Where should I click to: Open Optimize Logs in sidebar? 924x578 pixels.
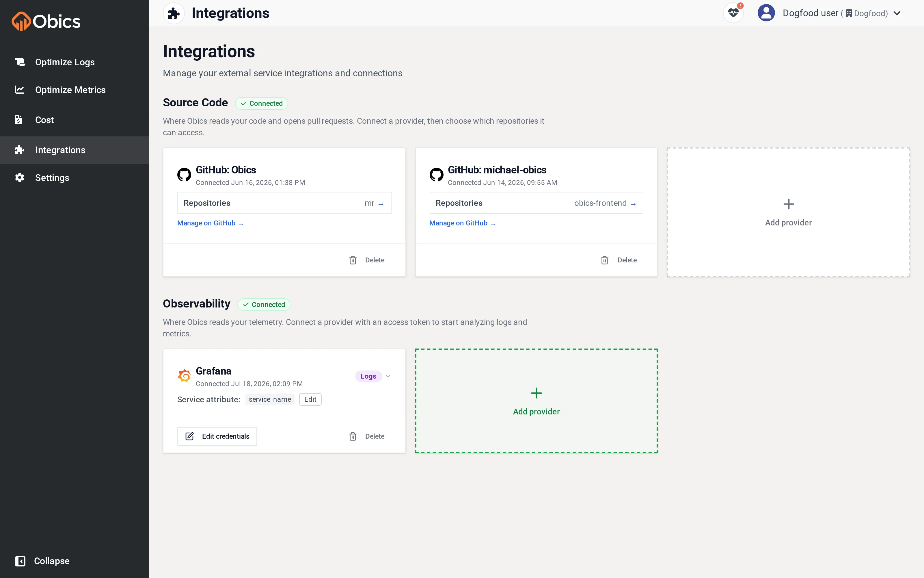(74, 62)
